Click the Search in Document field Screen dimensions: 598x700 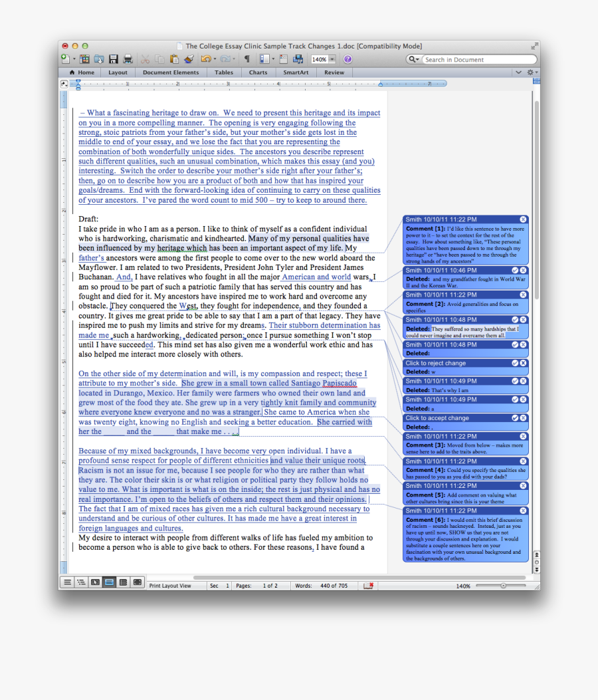tap(478, 59)
